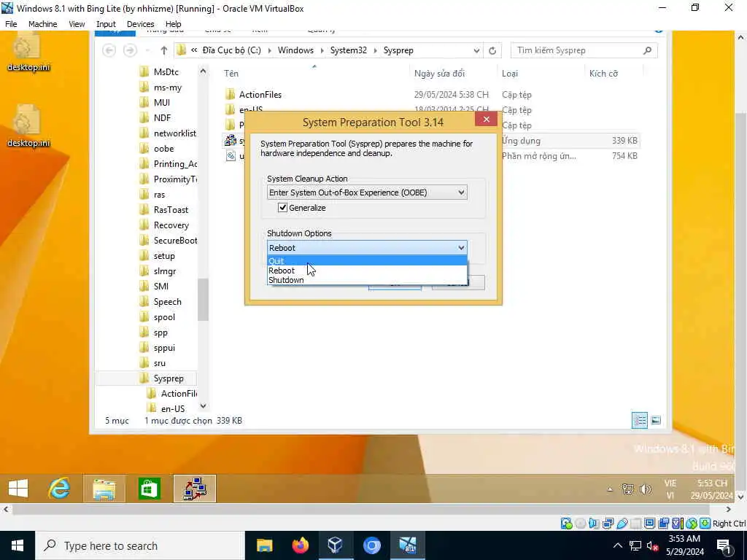Open the VIE language indicator in guest tray
The image size is (747, 560).
coord(670,483)
